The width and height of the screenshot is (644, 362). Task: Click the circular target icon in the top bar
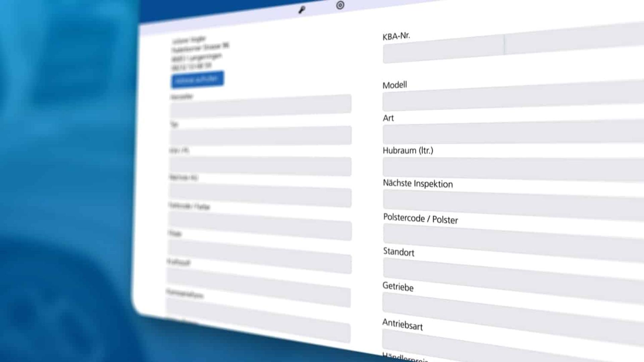[x=340, y=5]
